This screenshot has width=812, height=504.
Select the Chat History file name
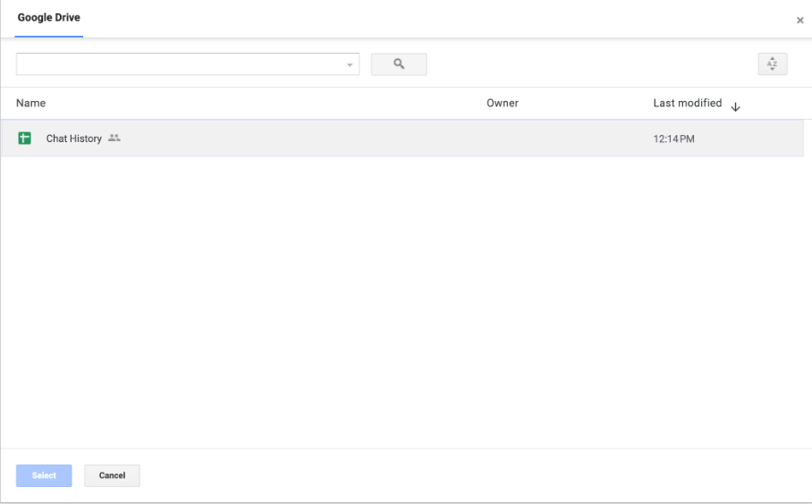[73, 139]
